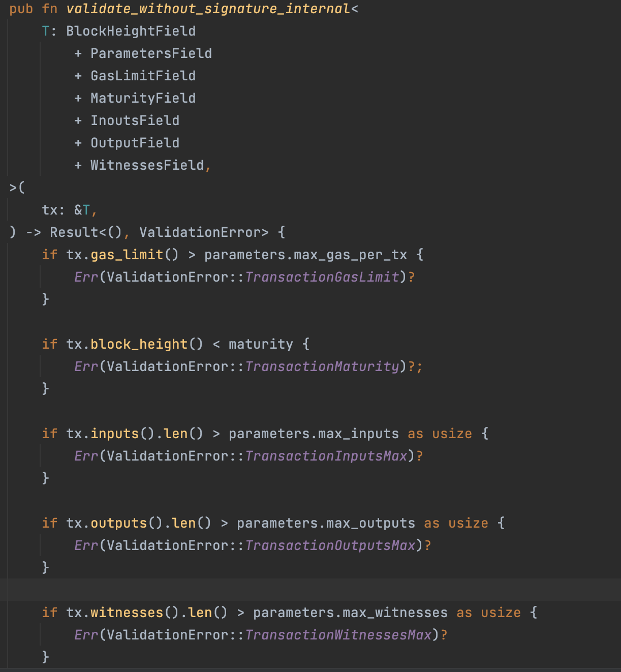This screenshot has width=621, height=672.
Task: Click 'usize' on the max_outputs line
Action: pos(469,523)
